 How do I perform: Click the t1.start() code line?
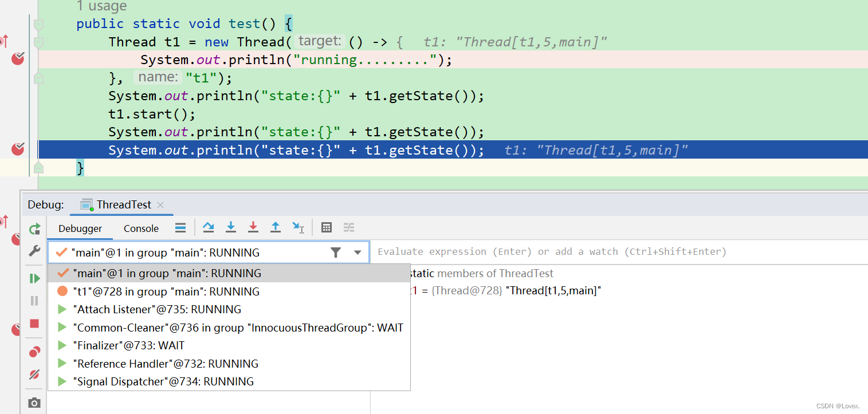pyautogui.click(x=152, y=114)
